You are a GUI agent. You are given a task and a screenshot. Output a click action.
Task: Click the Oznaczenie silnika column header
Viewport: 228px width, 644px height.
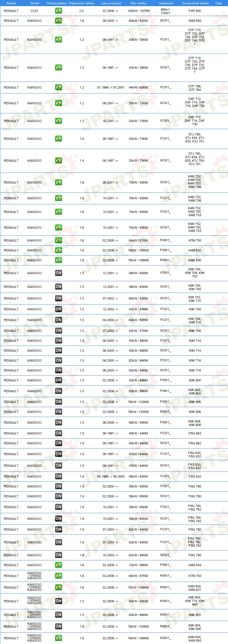pyautogui.click(x=195, y=3)
